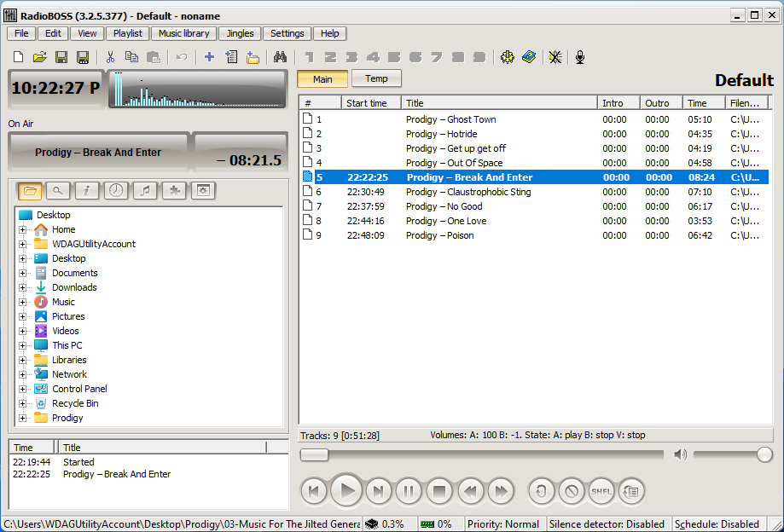
Task: Expand the Control Panel tree node
Action: point(22,389)
